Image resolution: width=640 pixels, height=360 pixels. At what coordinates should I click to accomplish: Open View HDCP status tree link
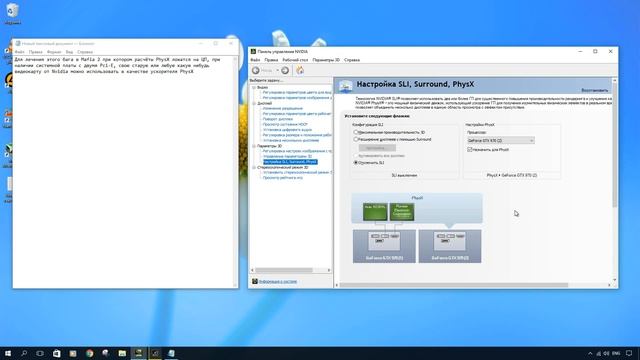285,124
